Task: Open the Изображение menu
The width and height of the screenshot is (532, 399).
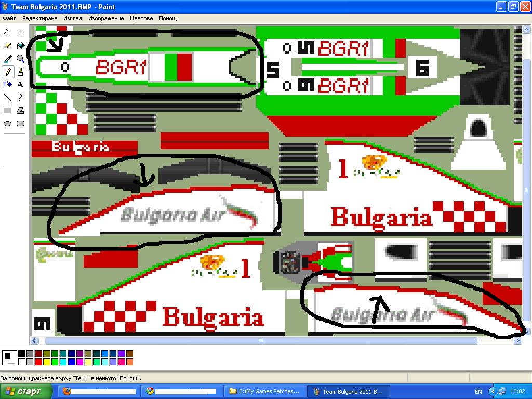Action: 106,18
